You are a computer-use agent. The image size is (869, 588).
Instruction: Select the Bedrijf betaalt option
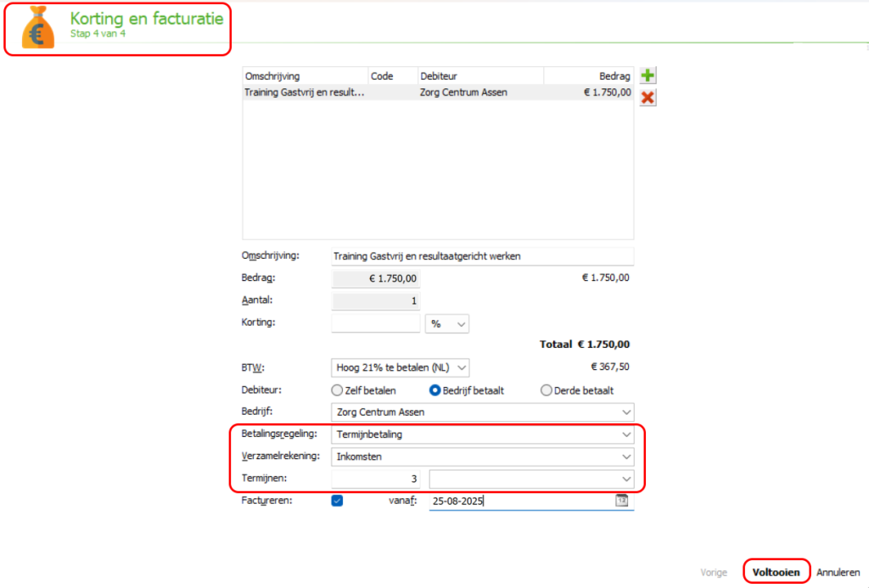(x=435, y=391)
